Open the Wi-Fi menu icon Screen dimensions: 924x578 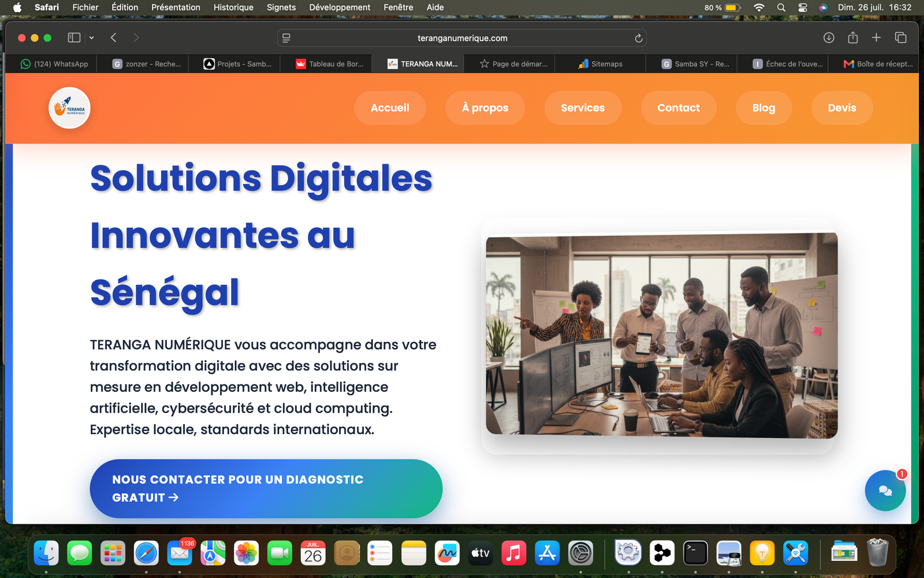(759, 8)
